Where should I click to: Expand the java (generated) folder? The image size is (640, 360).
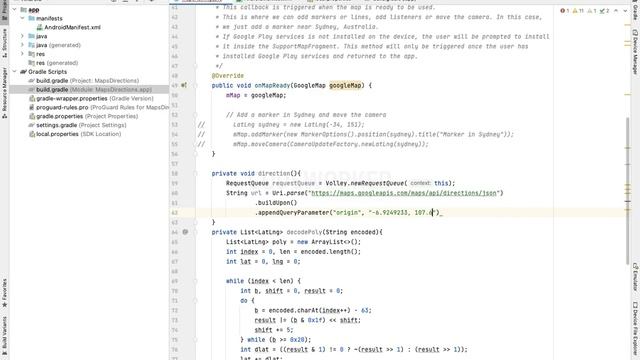[22, 45]
